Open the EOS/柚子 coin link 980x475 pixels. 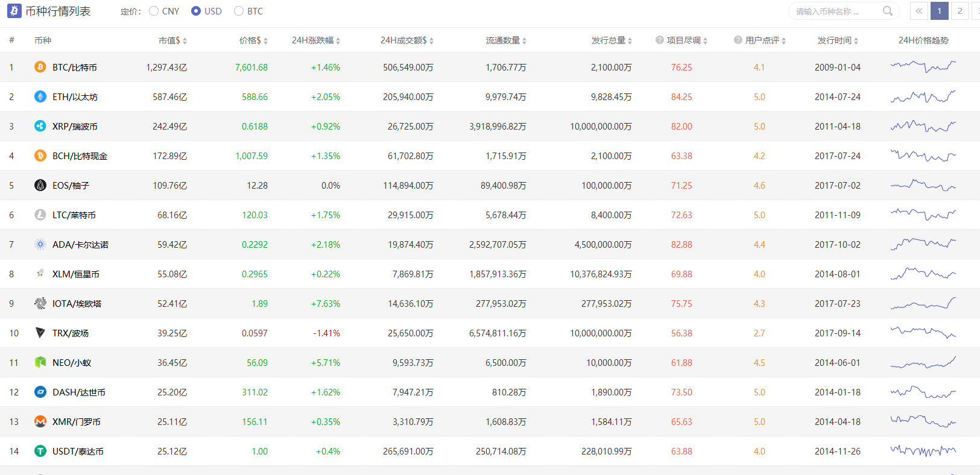[71, 186]
